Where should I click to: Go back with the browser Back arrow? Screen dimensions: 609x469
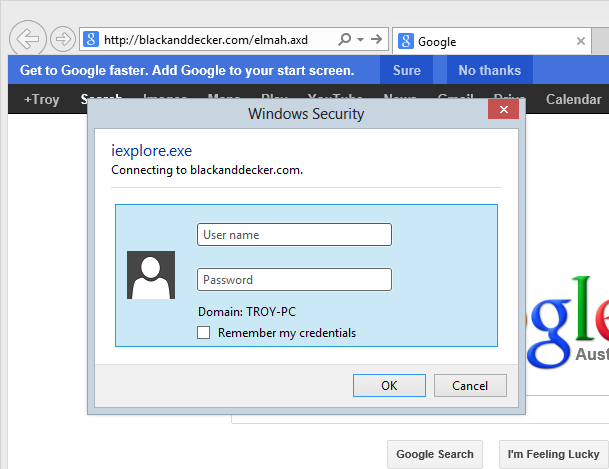tap(28, 38)
